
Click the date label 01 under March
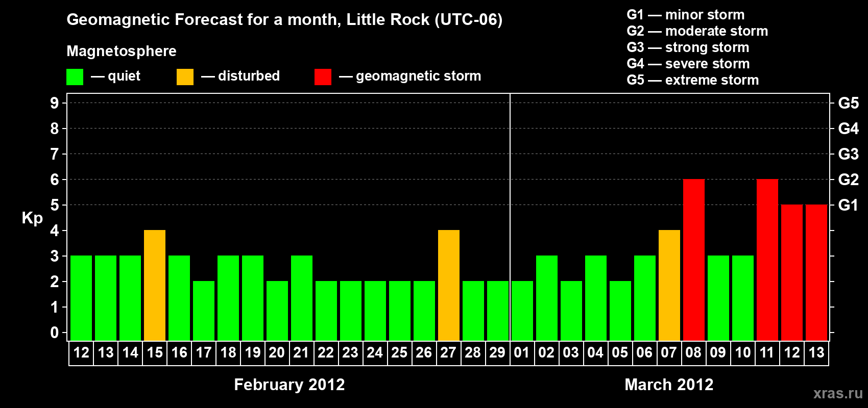[522, 352]
